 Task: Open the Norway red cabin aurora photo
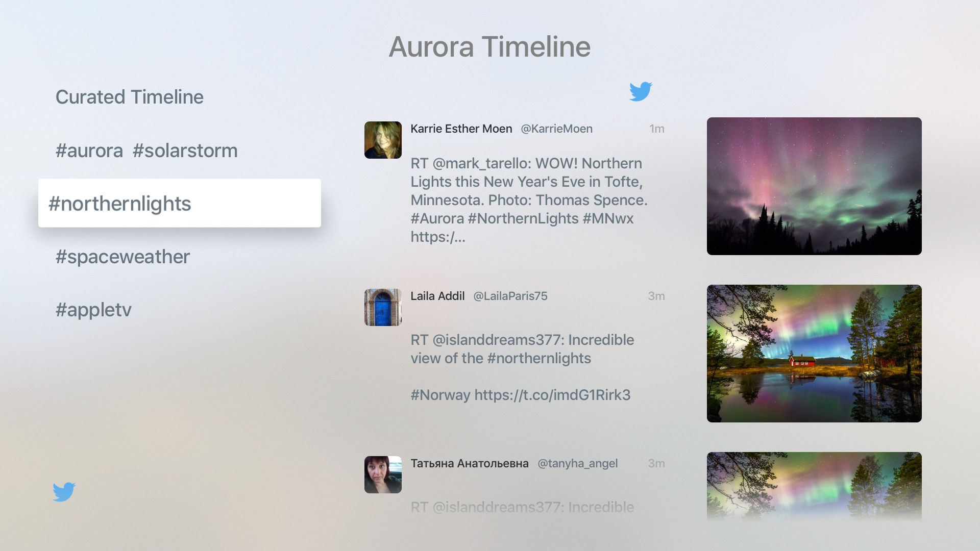(814, 354)
